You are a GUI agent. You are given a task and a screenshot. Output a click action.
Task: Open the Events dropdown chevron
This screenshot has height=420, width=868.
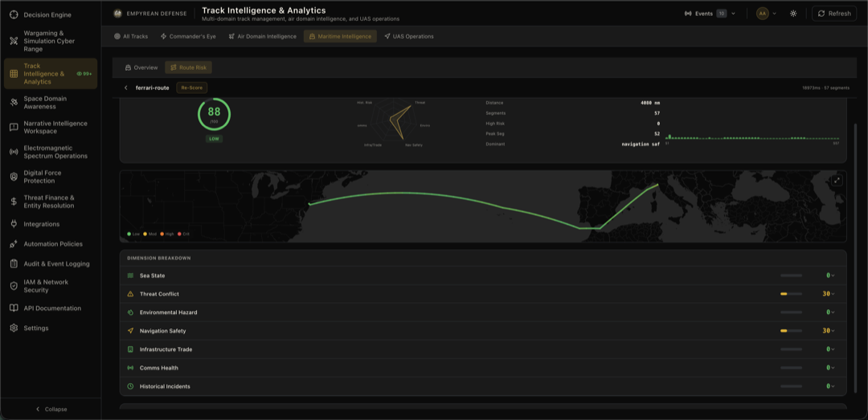click(734, 14)
